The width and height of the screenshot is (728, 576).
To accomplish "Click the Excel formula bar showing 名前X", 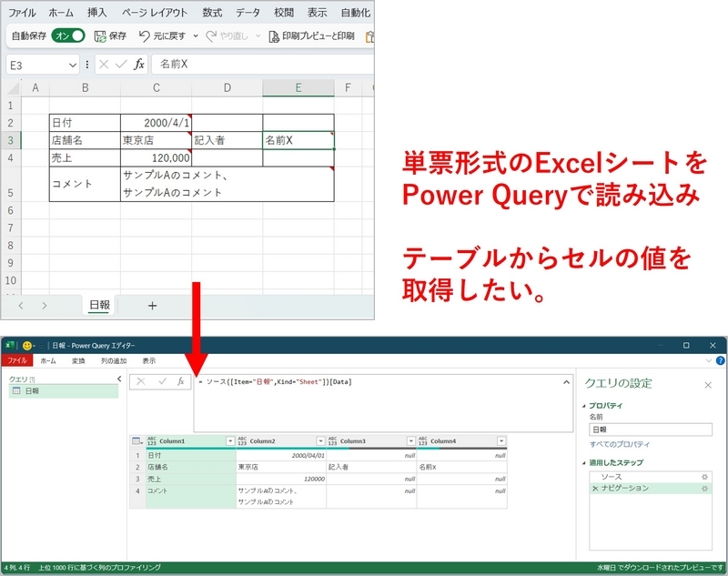I will click(x=263, y=64).
